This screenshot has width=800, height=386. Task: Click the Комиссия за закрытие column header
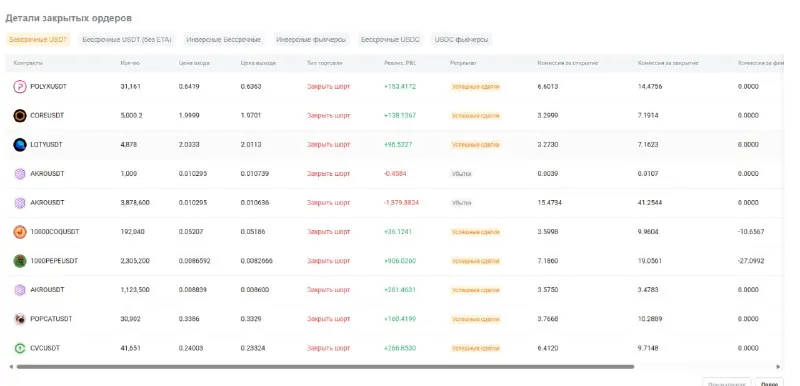668,63
